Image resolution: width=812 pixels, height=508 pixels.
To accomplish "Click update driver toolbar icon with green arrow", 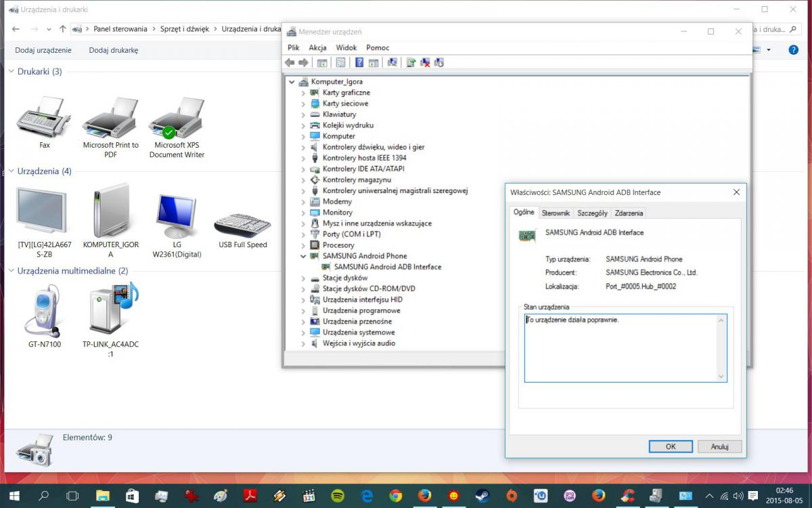I will point(410,62).
